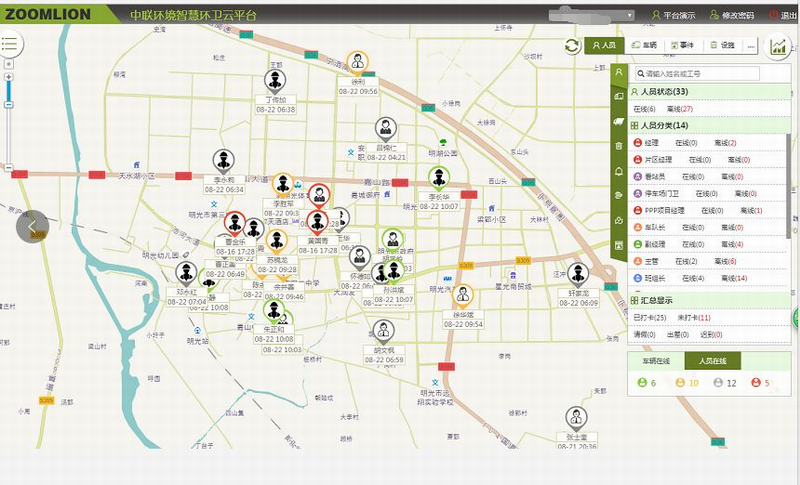Collapse map with left arrow circle
The image size is (800, 485).
[32, 226]
